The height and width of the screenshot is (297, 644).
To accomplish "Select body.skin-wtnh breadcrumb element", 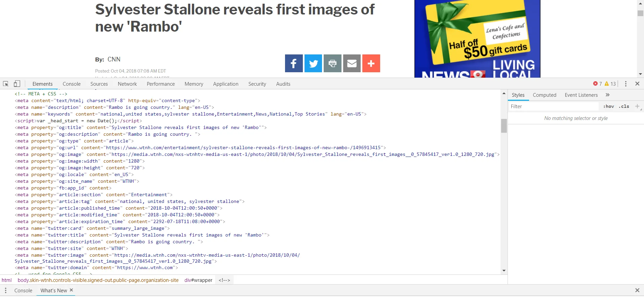I will 98,280.
